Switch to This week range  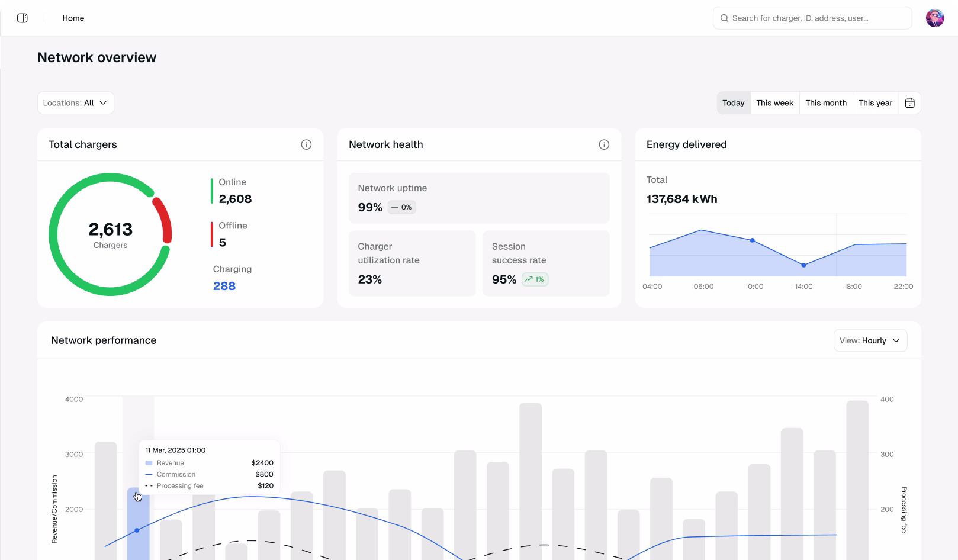tap(774, 103)
